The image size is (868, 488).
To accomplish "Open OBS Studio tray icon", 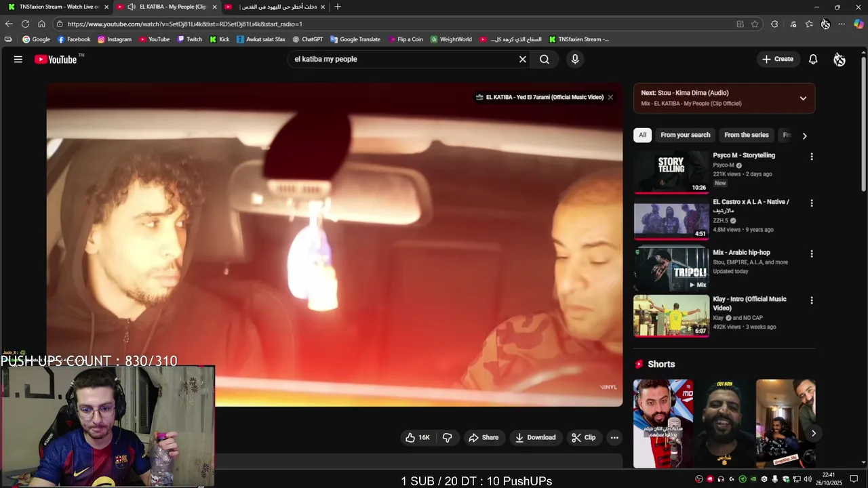I will coord(699,479).
